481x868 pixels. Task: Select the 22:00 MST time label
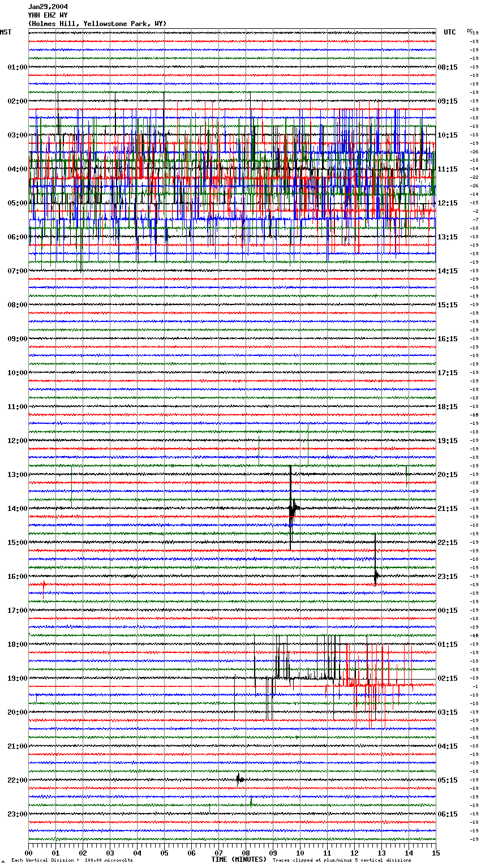(18, 780)
